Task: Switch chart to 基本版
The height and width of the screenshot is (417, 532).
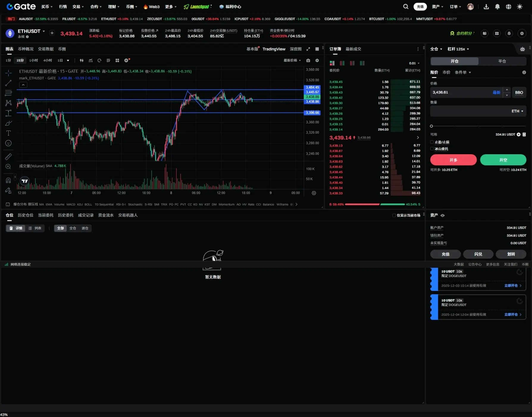Action: [x=252, y=49]
